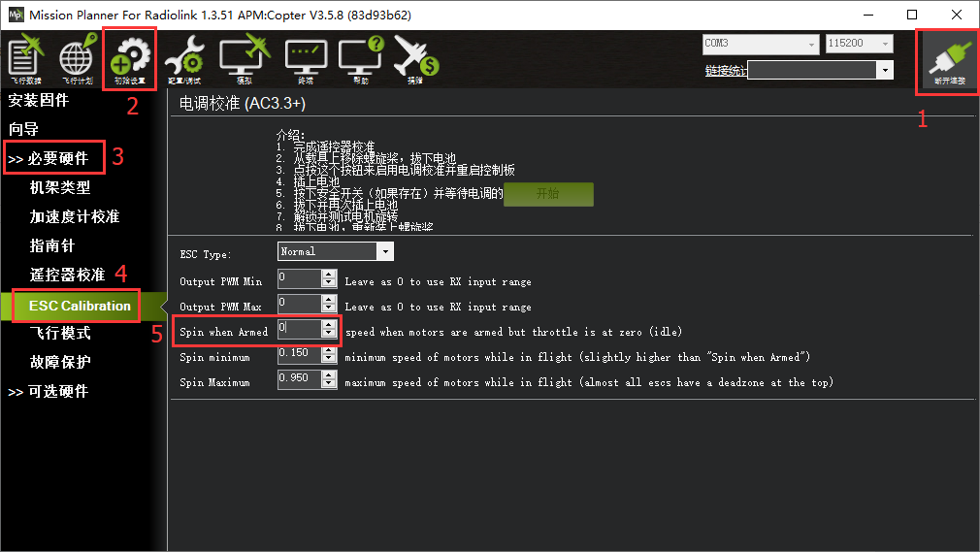Open Config/Tuning (配置/调试) wrench icon
This screenshot has height=552, width=980.
[184, 59]
